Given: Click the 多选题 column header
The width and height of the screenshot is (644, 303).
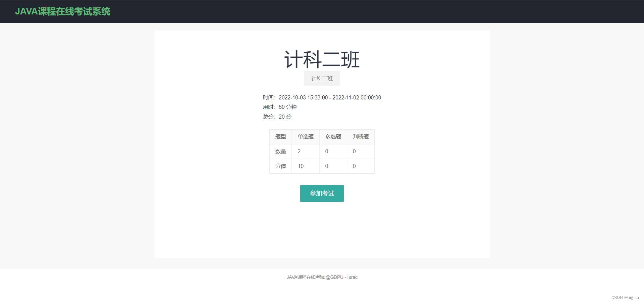Looking at the screenshot, I should point(333,136).
